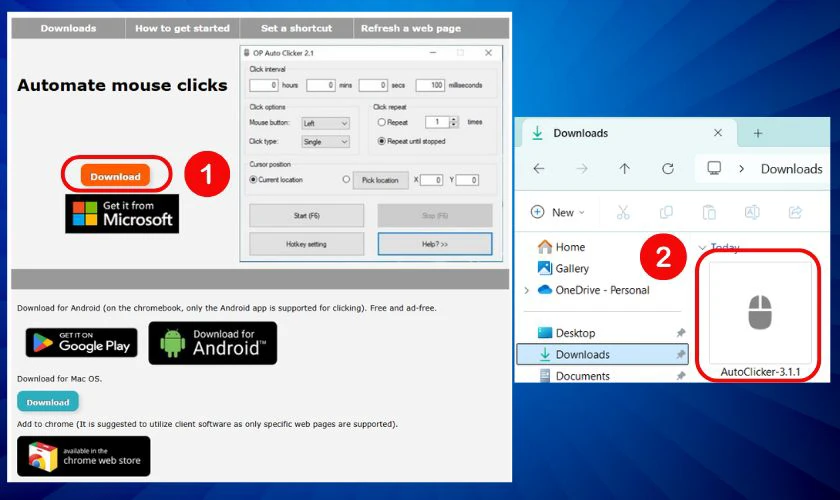The image size is (840, 500).
Task: Select OneDrive - Personal in the sidebar
Action: pyautogui.click(x=594, y=290)
